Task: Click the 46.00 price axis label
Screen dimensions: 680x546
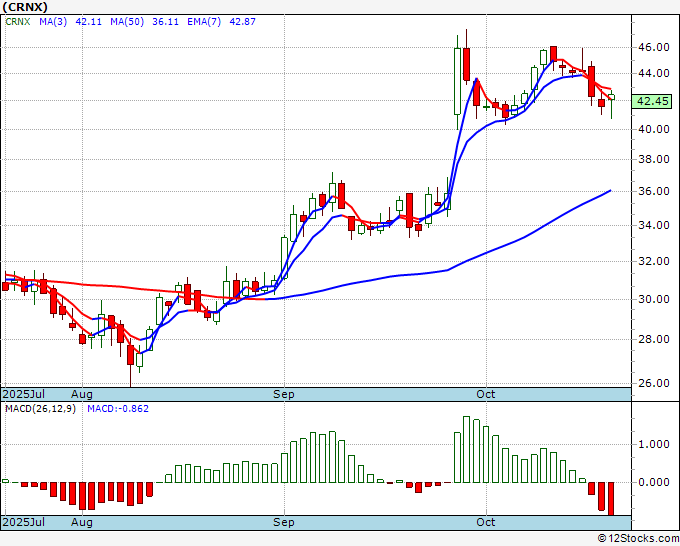Action: 654,48
